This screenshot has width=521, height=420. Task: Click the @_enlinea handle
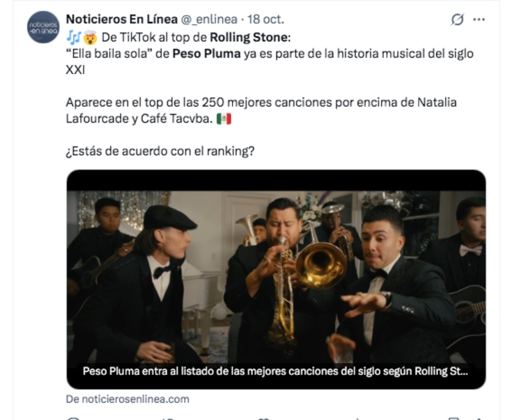coord(209,20)
